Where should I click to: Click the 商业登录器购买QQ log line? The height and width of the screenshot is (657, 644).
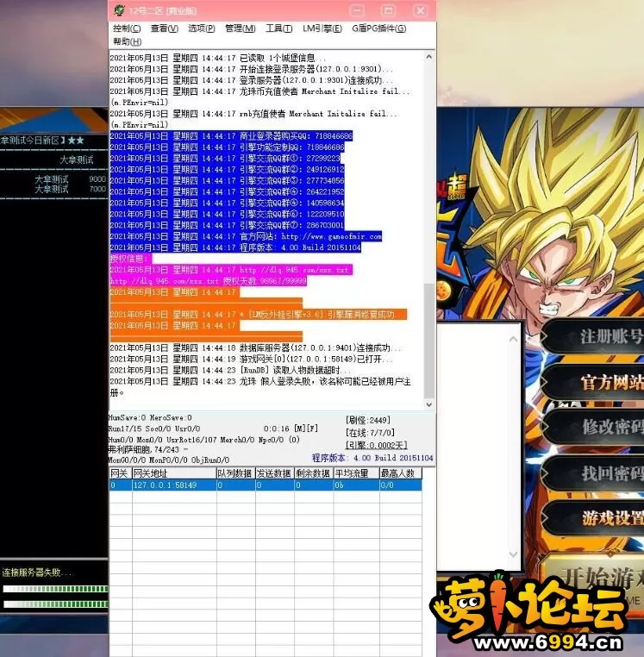tap(231, 135)
